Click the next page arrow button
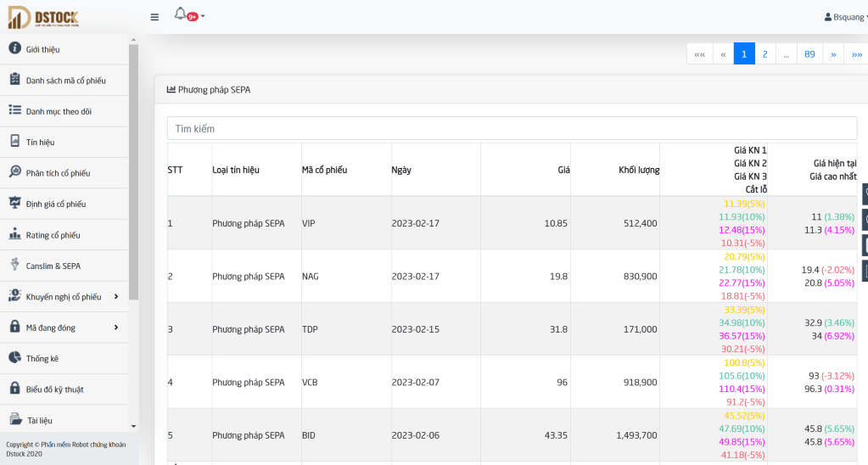Viewport: 868px width, 465px height. coord(833,54)
